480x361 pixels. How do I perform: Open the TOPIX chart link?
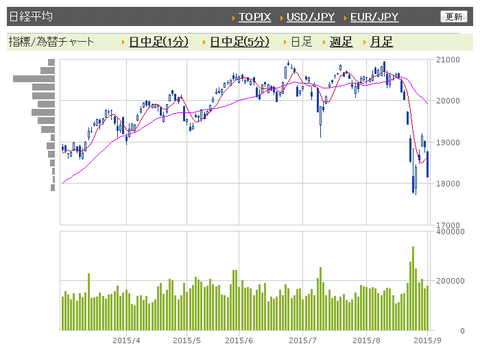pos(254,17)
